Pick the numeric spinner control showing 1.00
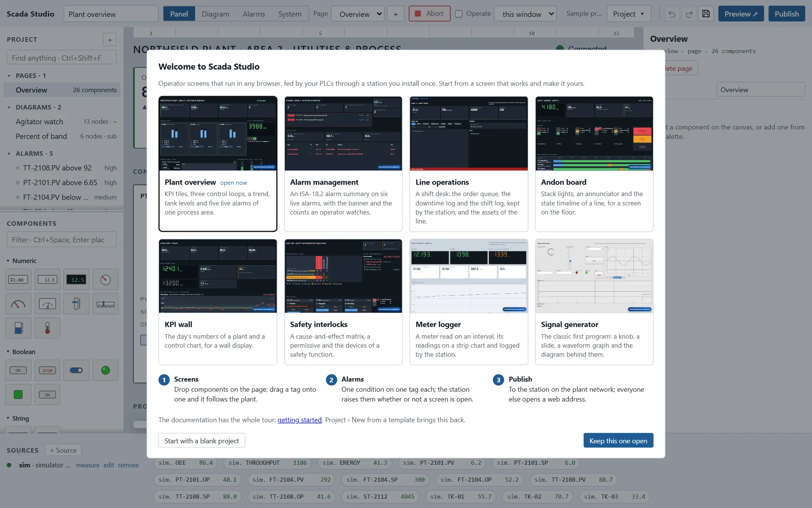Viewport: 812px width, 508px height. (18, 280)
